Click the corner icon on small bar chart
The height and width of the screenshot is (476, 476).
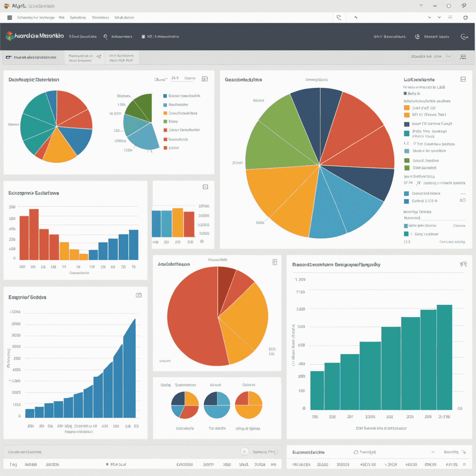pyautogui.click(x=205, y=187)
